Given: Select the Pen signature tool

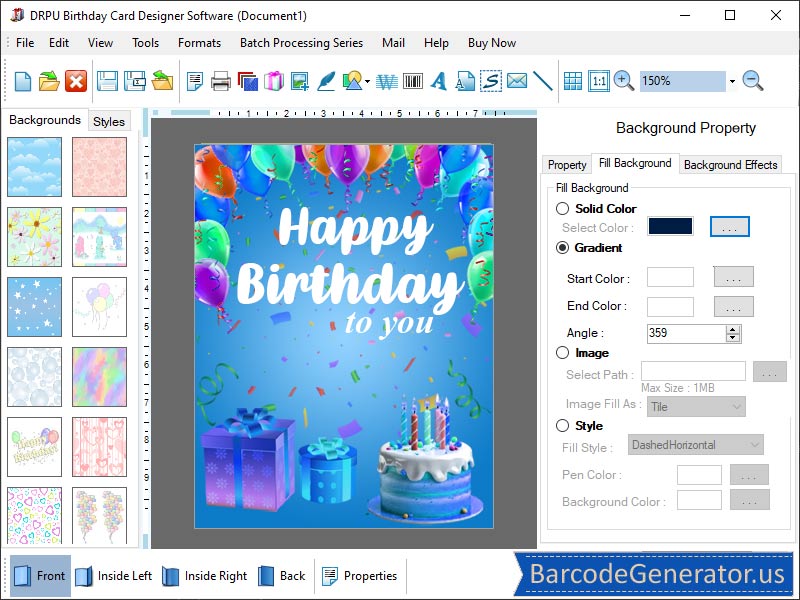Looking at the screenshot, I should [324, 82].
